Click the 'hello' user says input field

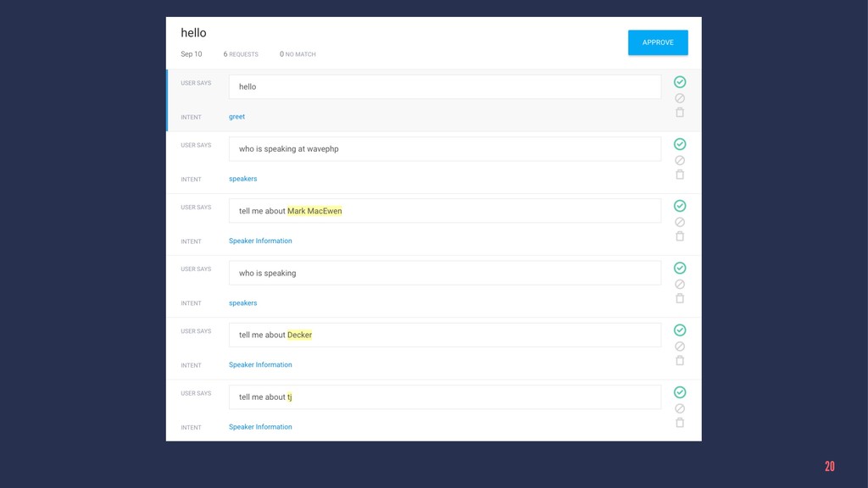click(x=445, y=87)
